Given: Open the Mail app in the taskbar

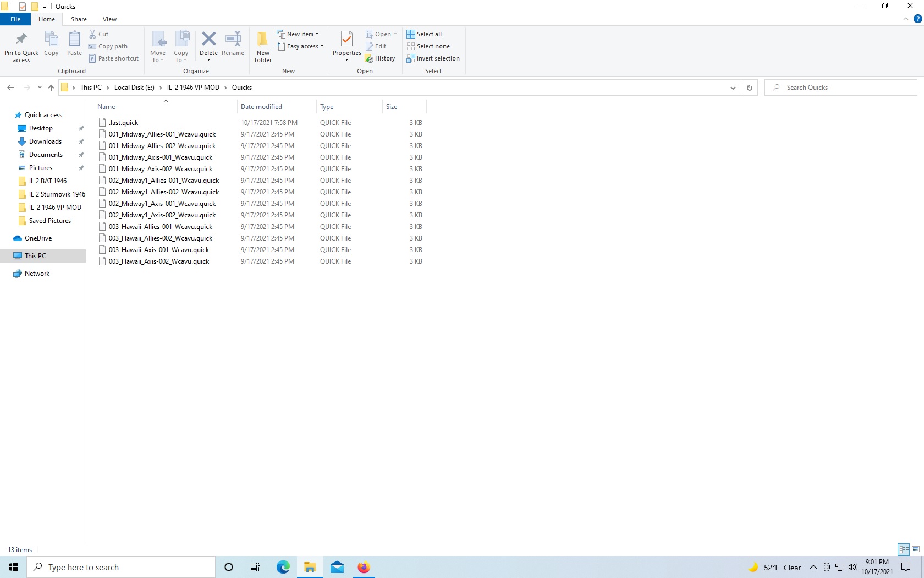Looking at the screenshot, I should tap(337, 567).
